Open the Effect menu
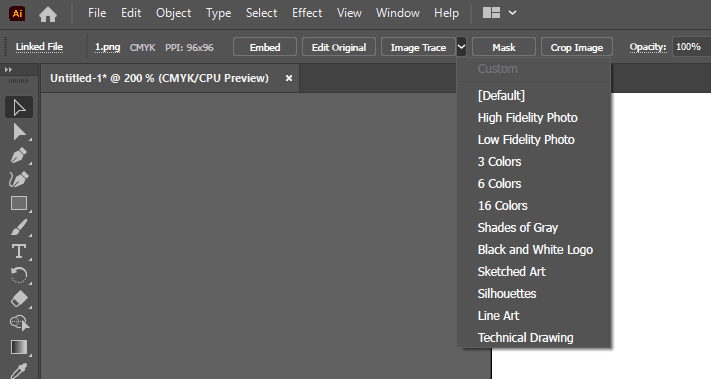 pyautogui.click(x=307, y=13)
